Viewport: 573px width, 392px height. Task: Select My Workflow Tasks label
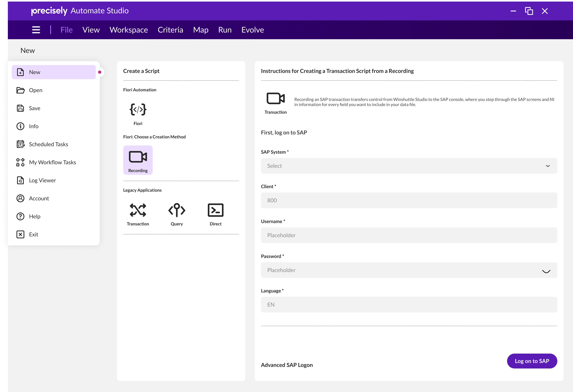[53, 162]
